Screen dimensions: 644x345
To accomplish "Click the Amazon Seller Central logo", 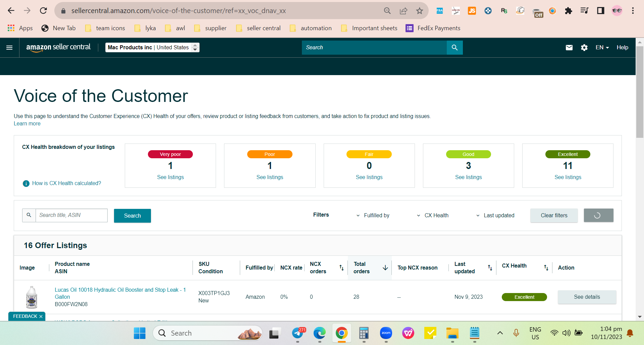I will pos(58,47).
